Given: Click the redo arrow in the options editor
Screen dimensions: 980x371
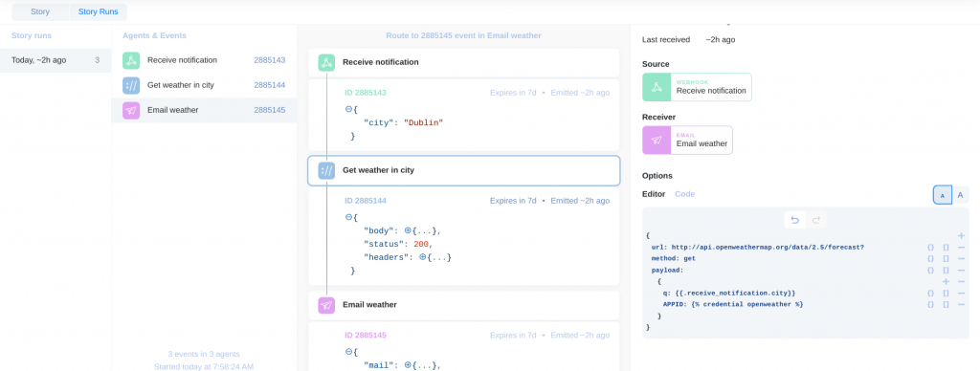Looking at the screenshot, I should coord(815,220).
